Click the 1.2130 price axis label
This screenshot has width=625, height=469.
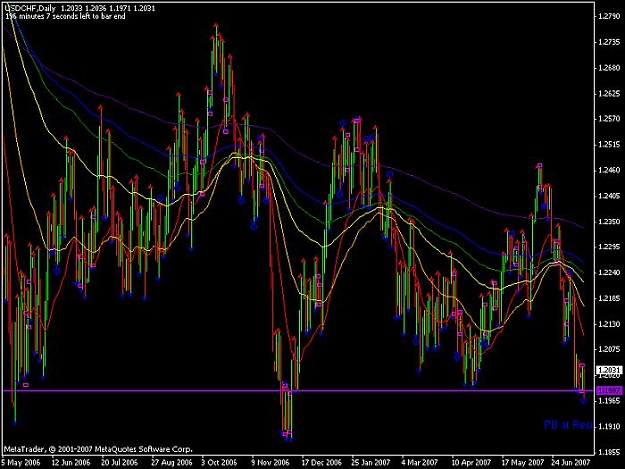click(609, 324)
